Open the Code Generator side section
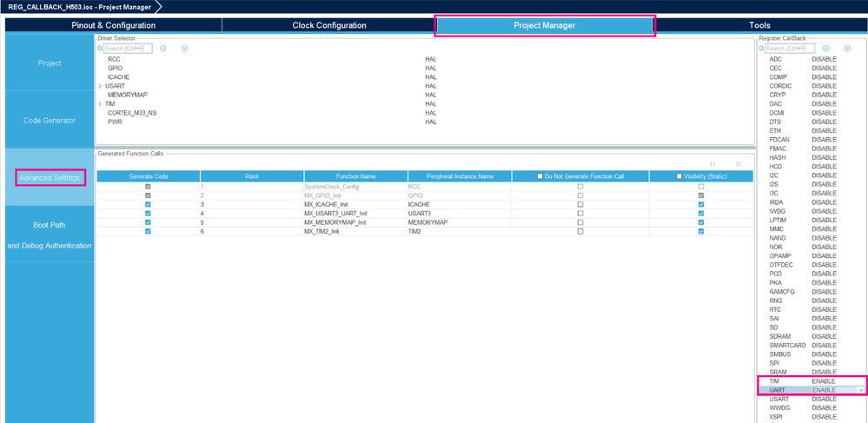The width and height of the screenshot is (868, 423). [x=50, y=120]
